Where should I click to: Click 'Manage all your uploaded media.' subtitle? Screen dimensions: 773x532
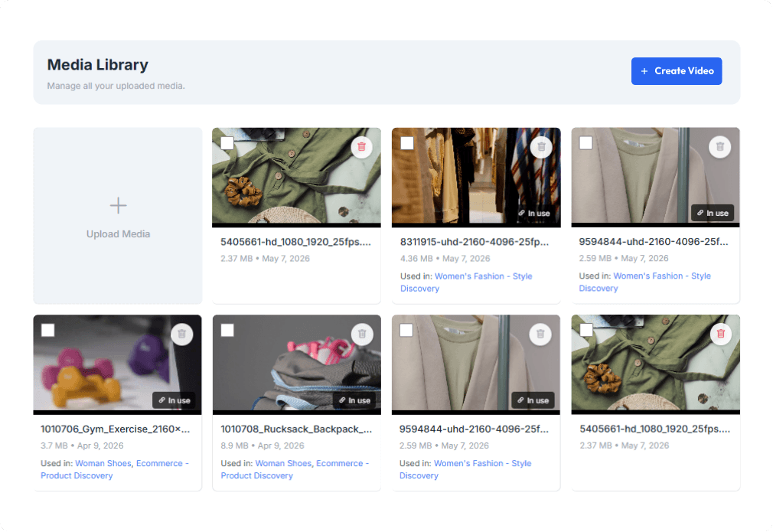(116, 86)
